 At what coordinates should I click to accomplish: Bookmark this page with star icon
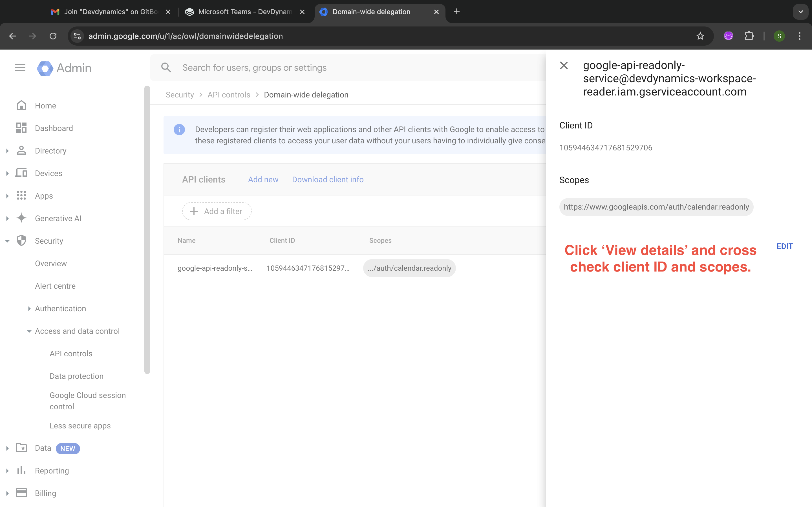coord(700,36)
